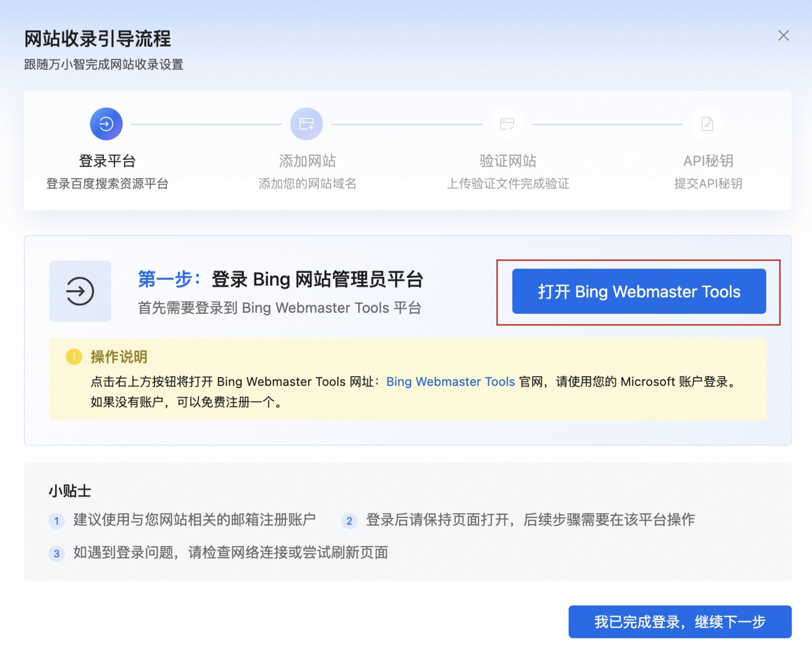
Task: Click the large login arrow icon
Action: (x=80, y=291)
